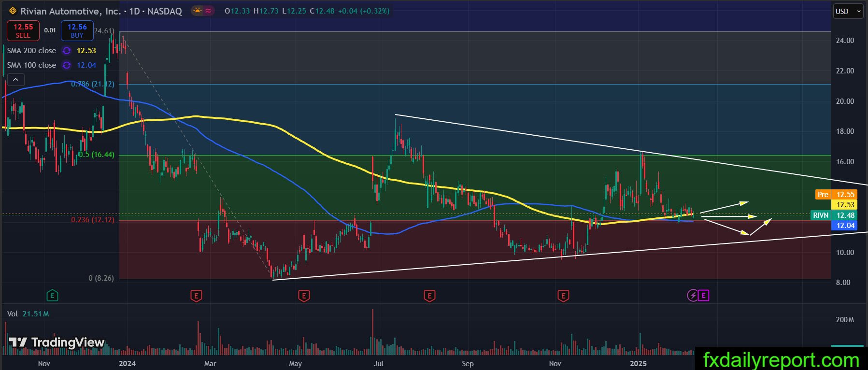Click the purple circular icon beside SMA 100 close
The width and height of the screenshot is (868, 370).
pyautogui.click(x=67, y=65)
